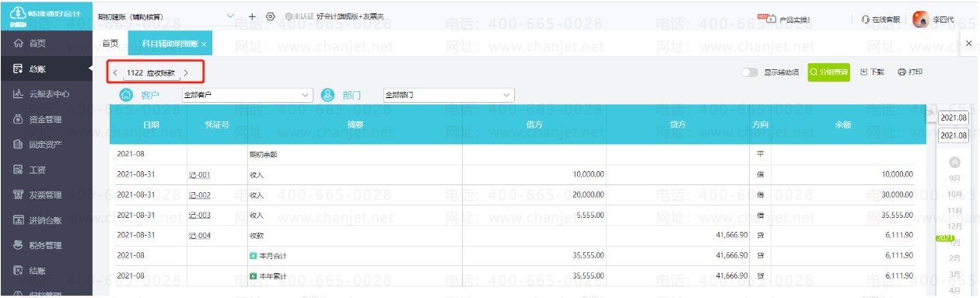Collapse the 本月合计 row
The width and height of the screenshot is (980, 298).
(253, 255)
